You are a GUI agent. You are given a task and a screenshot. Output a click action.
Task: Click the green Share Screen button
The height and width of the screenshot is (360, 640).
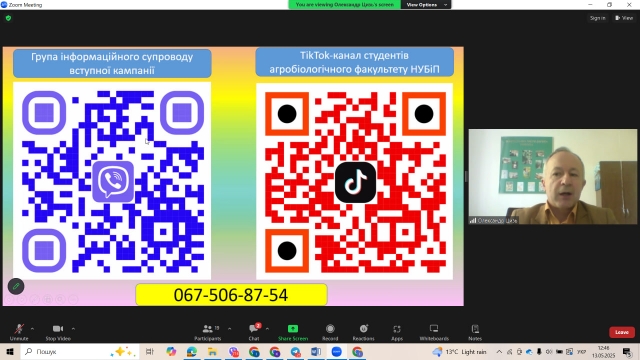click(293, 332)
